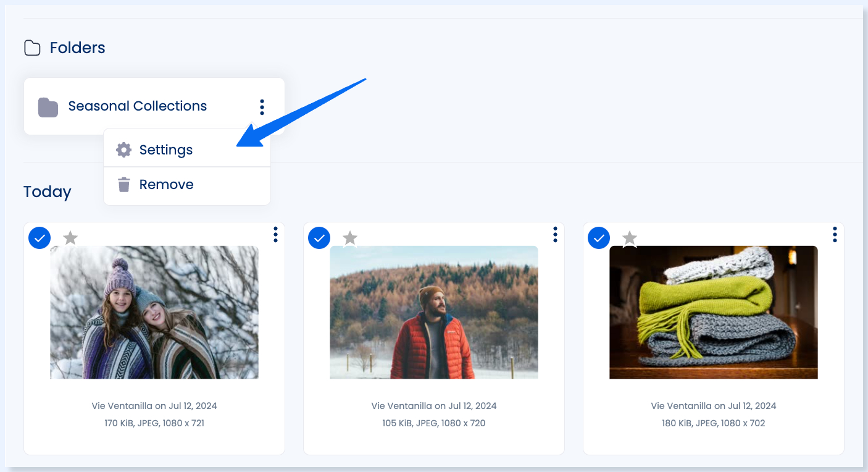Click '180 KiB, JPEG, 1080 x 702' text

(714, 423)
